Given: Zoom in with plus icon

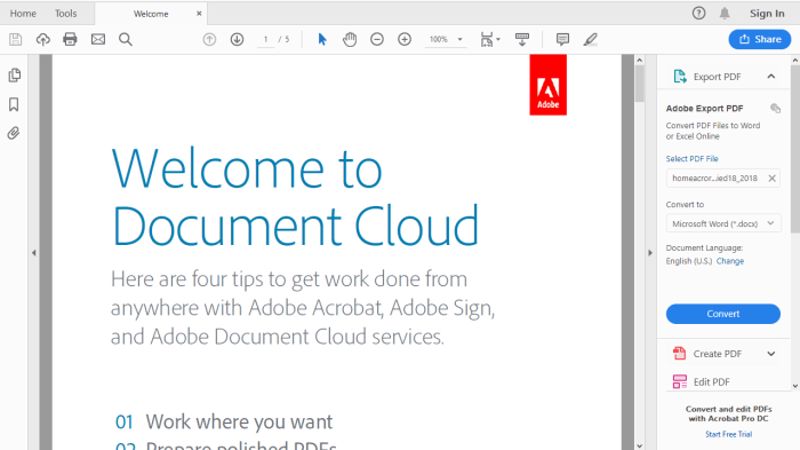Looking at the screenshot, I should click(x=405, y=39).
